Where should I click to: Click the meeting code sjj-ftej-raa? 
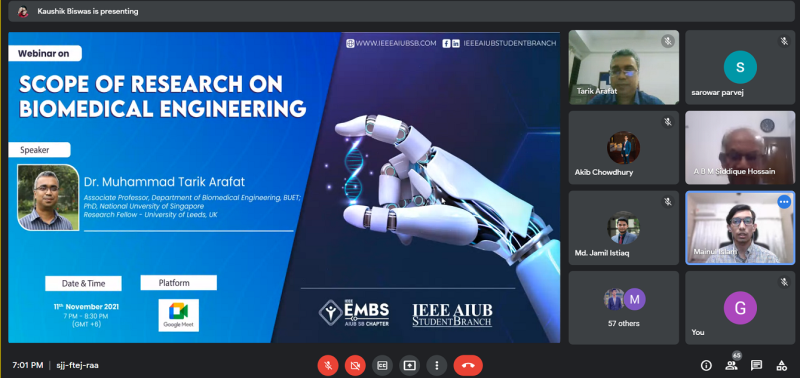(x=77, y=365)
